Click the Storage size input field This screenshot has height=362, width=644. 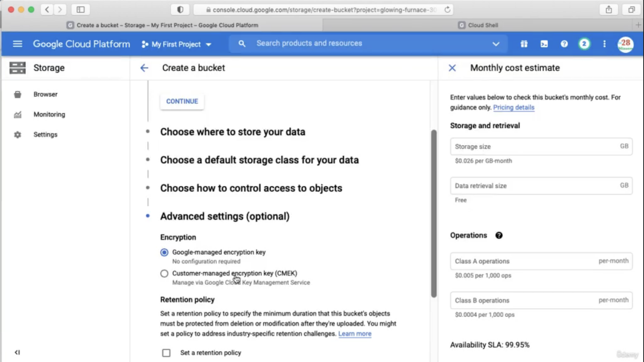point(541,147)
